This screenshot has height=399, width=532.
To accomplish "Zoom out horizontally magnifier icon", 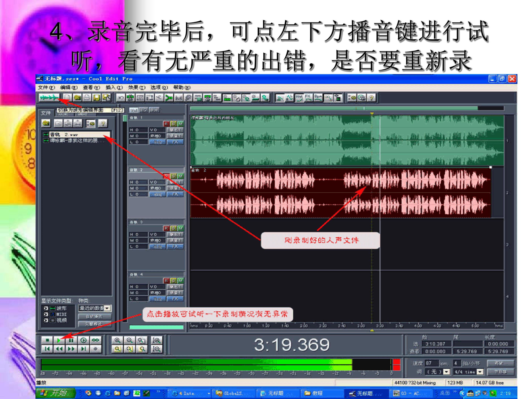I will click(x=129, y=340).
